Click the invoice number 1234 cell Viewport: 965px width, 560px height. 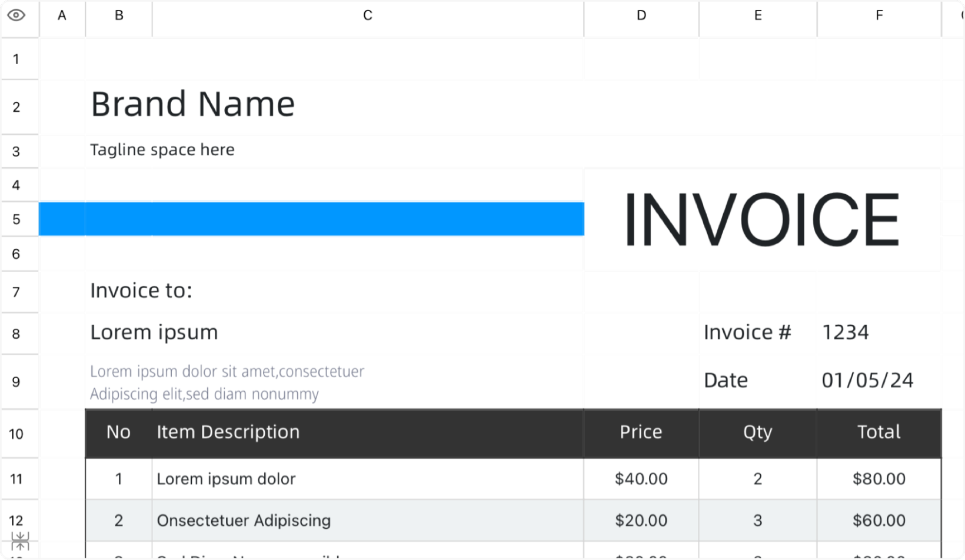click(846, 332)
